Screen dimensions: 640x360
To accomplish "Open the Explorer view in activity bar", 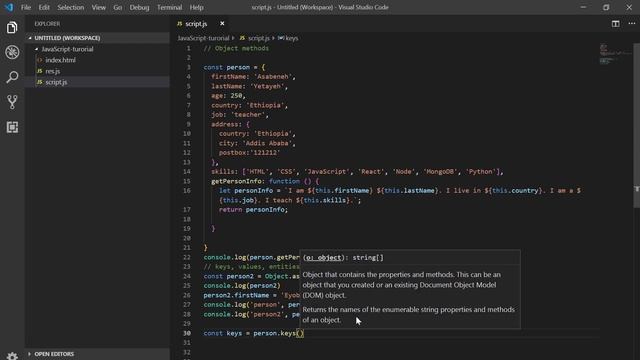I will tap(12, 28).
